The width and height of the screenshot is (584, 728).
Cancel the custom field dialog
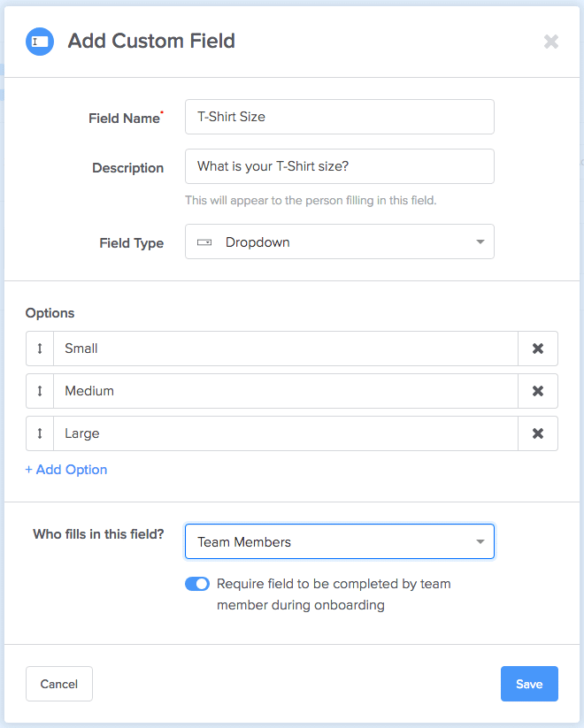pyautogui.click(x=58, y=684)
